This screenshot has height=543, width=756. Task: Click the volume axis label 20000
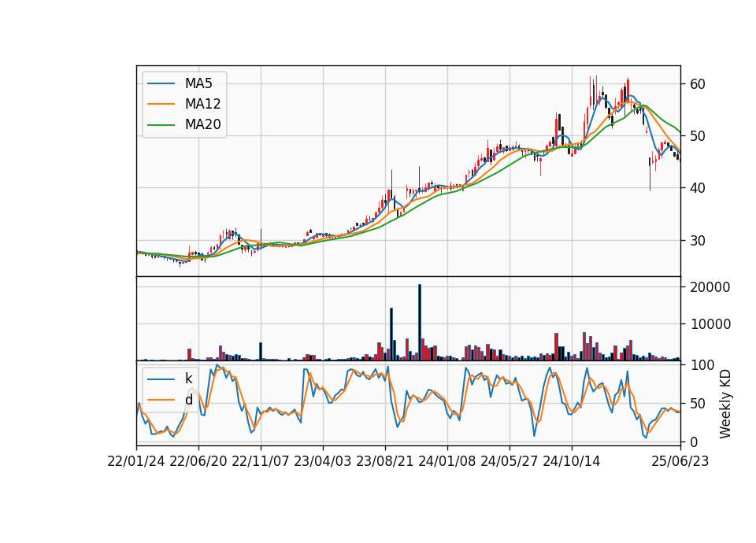click(710, 287)
